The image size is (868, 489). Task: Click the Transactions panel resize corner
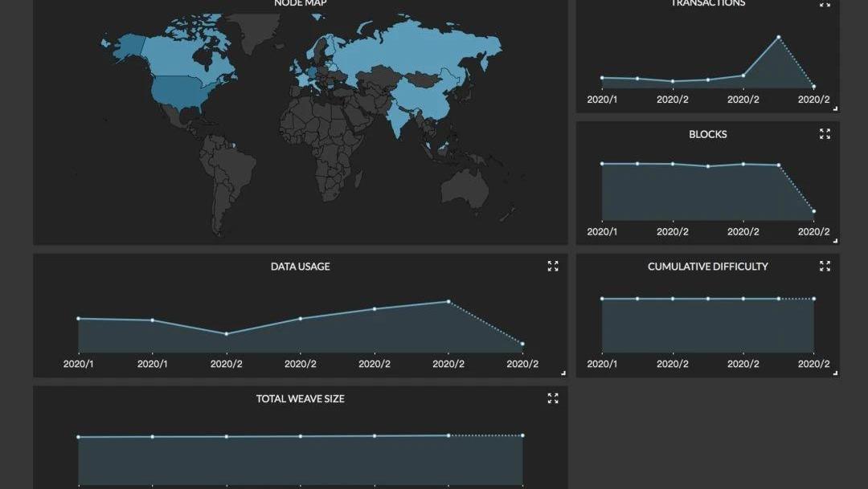coord(835,108)
